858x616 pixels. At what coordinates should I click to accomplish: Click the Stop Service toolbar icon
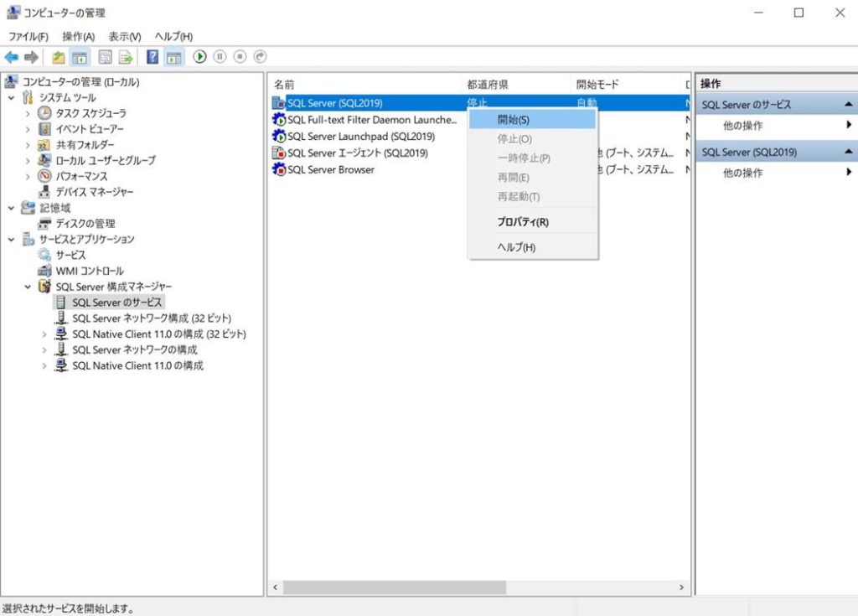(x=240, y=56)
